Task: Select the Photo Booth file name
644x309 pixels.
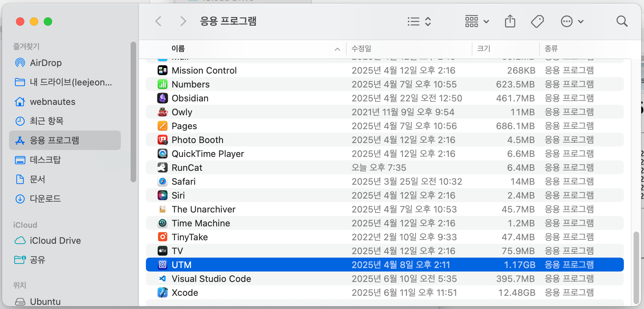Action: (x=197, y=140)
